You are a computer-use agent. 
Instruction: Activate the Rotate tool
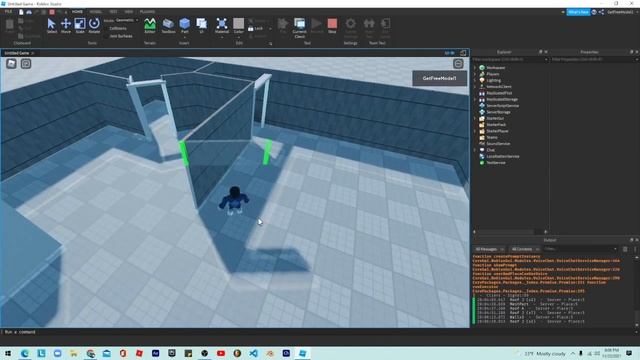click(x=94, y=26)
